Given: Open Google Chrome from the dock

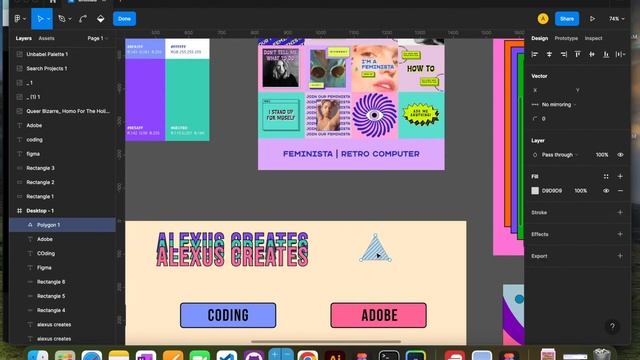Looking at the screenshot, I should pos(307,356).
